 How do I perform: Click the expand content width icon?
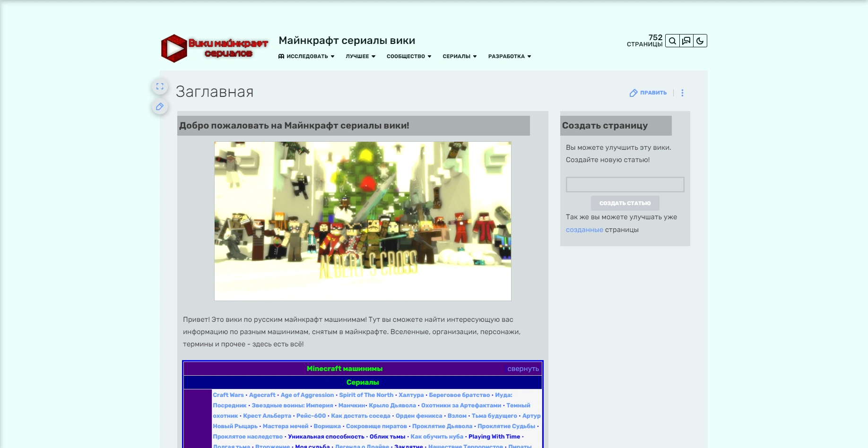tap(160, 86)
